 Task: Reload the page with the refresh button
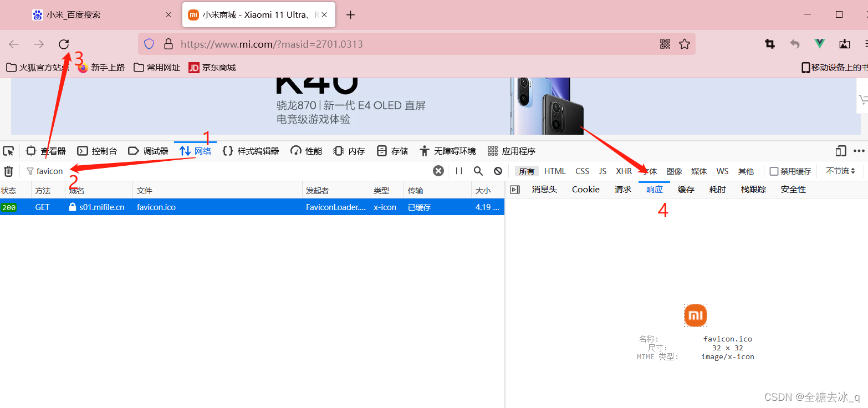pos(64,44)
